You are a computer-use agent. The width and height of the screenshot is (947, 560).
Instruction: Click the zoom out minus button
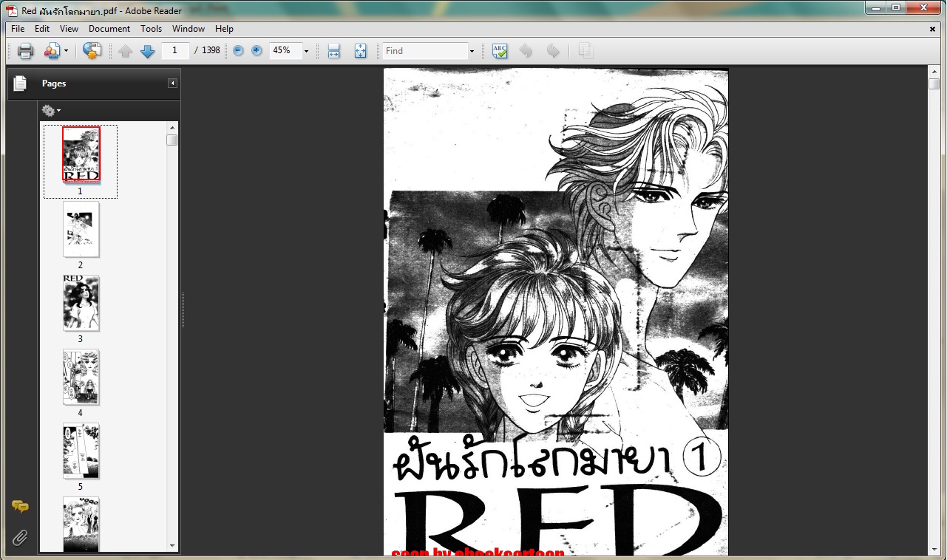(238, 50)
